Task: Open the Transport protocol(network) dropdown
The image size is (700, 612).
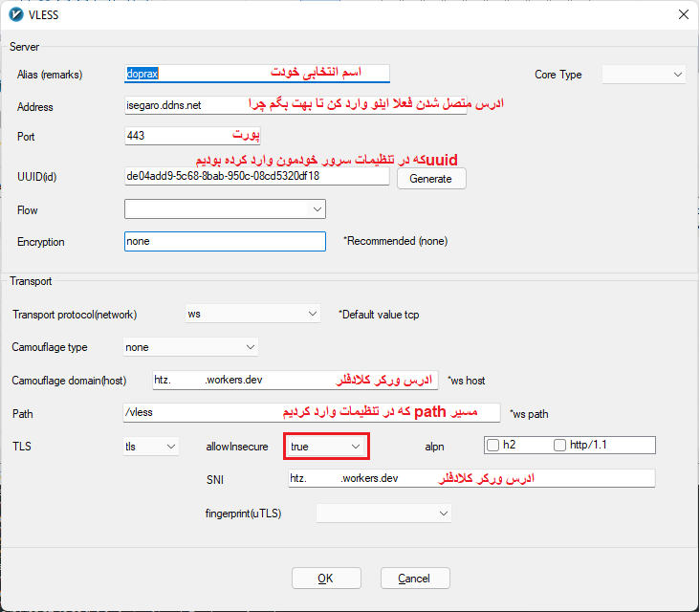Action: (x=252, y=314)
